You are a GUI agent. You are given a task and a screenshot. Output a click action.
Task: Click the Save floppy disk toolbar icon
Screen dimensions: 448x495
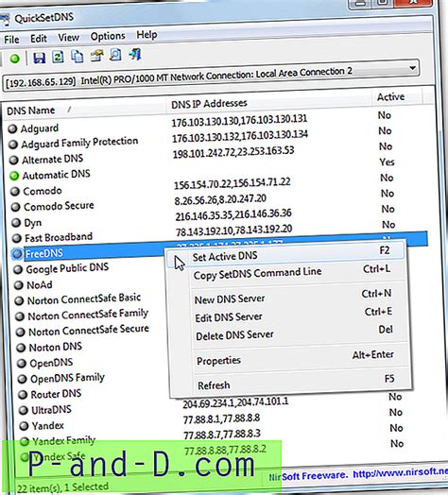39,58
